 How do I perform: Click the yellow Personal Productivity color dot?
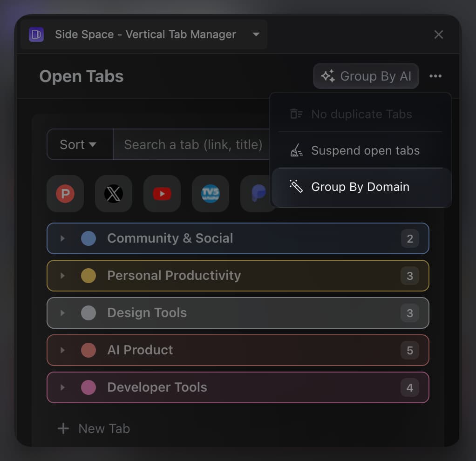pyautogui.click(x=88, y=275)
